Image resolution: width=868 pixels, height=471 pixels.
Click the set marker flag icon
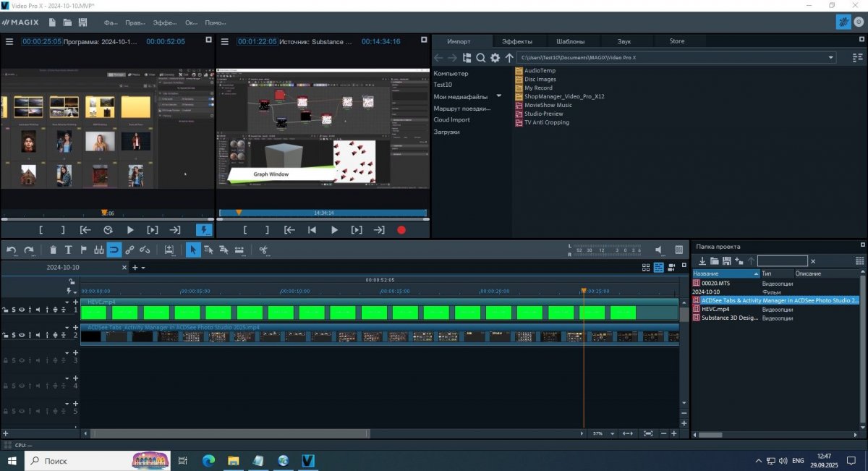(x=83, y=250)
